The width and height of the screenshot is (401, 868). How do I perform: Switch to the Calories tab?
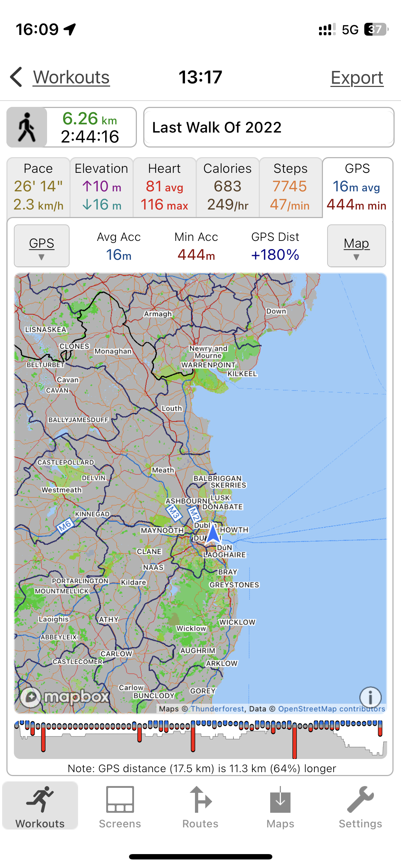pos(227,187)
